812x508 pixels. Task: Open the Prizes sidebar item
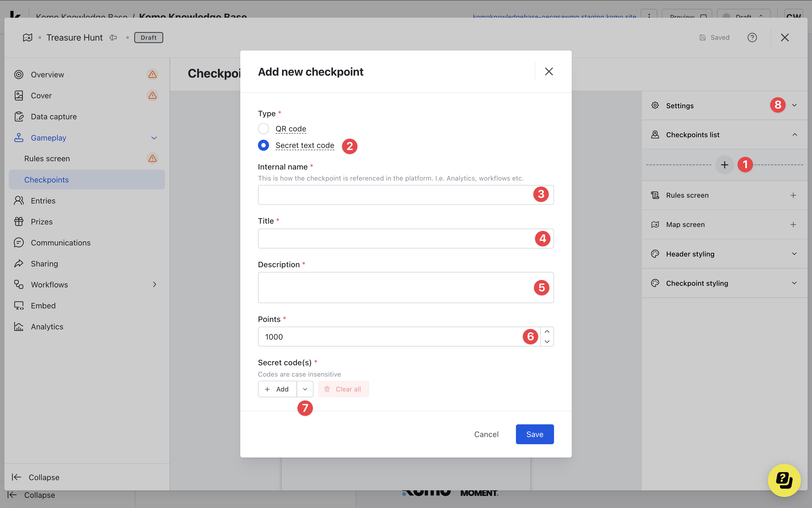coord(42,222)
